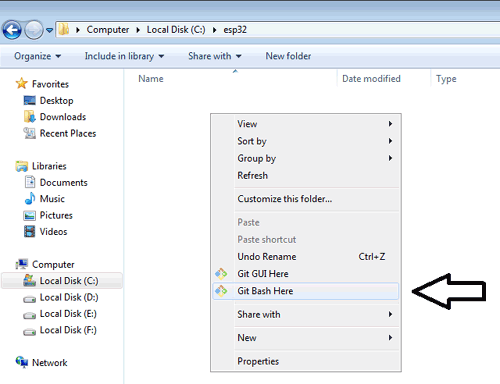Click the Documents library icon
Viewport: 500px width, 384px height.
coord(30,182)
